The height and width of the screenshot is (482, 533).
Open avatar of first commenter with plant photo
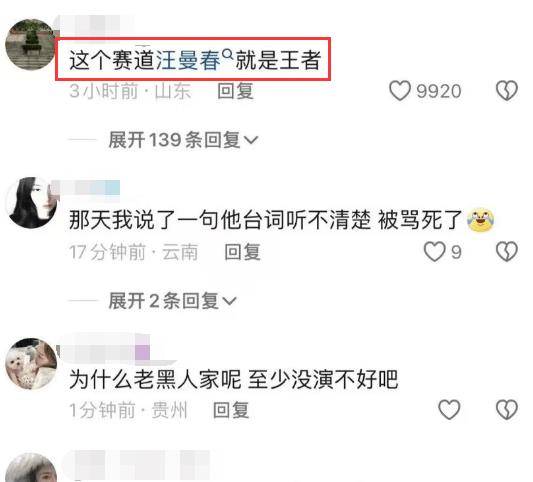tap(31, 45)
